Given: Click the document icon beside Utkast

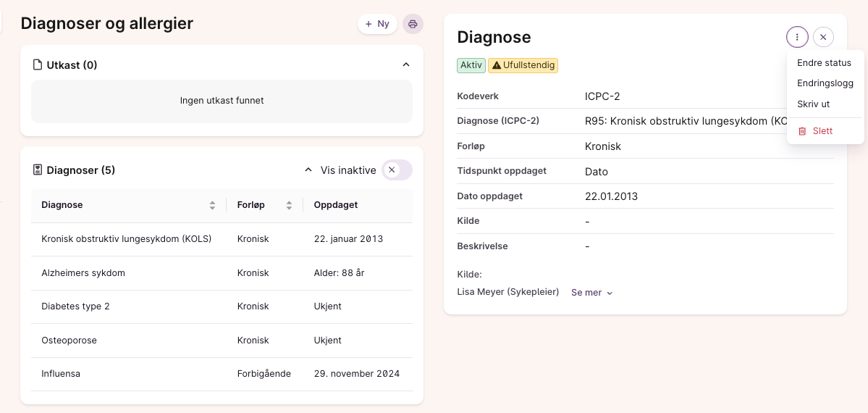Looking at the screenshot, I should pos(38,65).
